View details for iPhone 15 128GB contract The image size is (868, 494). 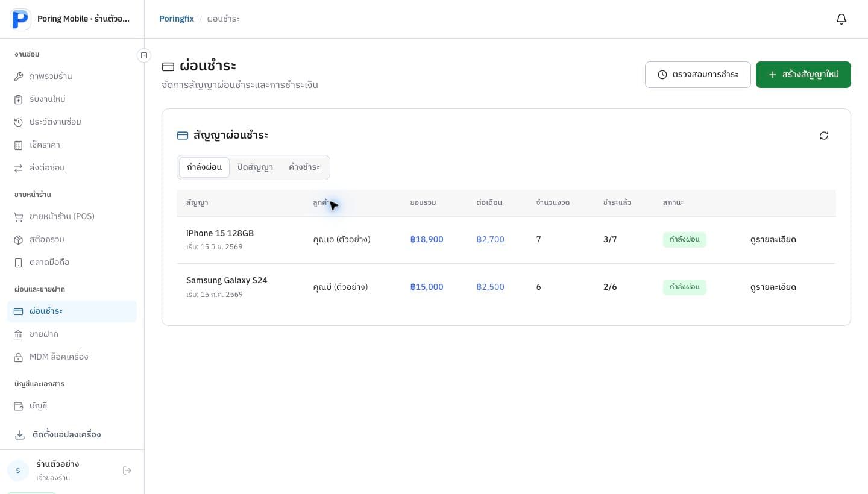[x=773, y=240]
